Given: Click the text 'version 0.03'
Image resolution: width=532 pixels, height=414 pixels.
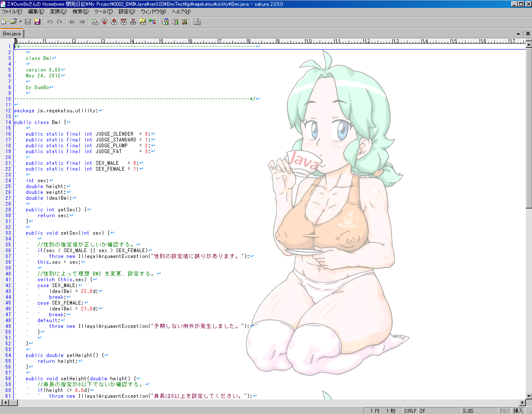Looking at the screenshot, I should (43, 70).
